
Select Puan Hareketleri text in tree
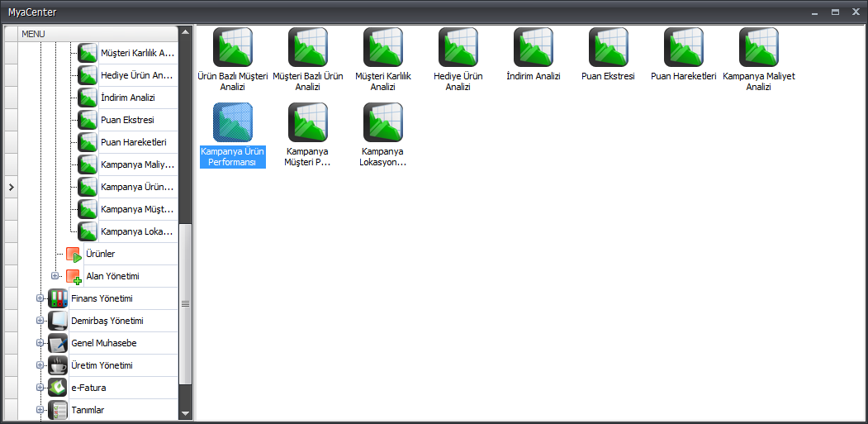[x=134, y=142]
